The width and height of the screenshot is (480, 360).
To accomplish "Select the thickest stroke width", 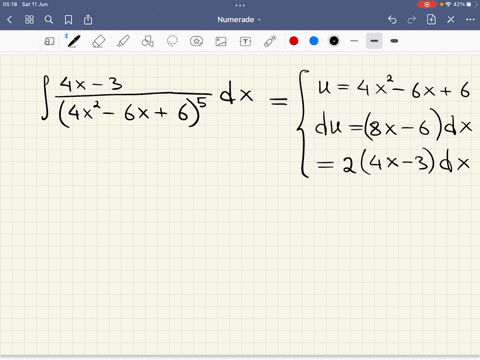I will point(394,41).
